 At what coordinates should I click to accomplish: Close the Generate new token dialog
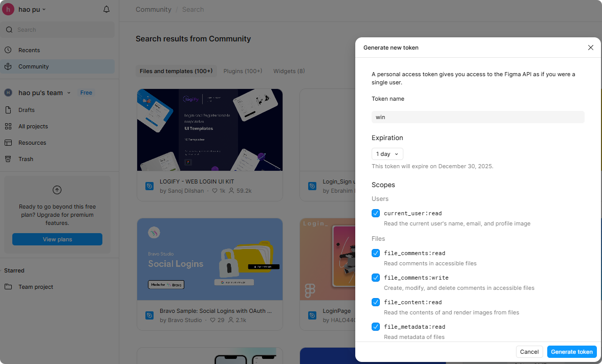(x=590, y=48)
